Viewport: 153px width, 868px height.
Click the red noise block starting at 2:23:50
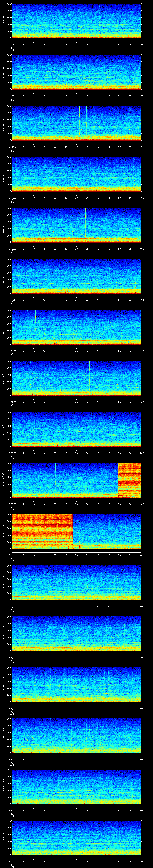[129, 480]
